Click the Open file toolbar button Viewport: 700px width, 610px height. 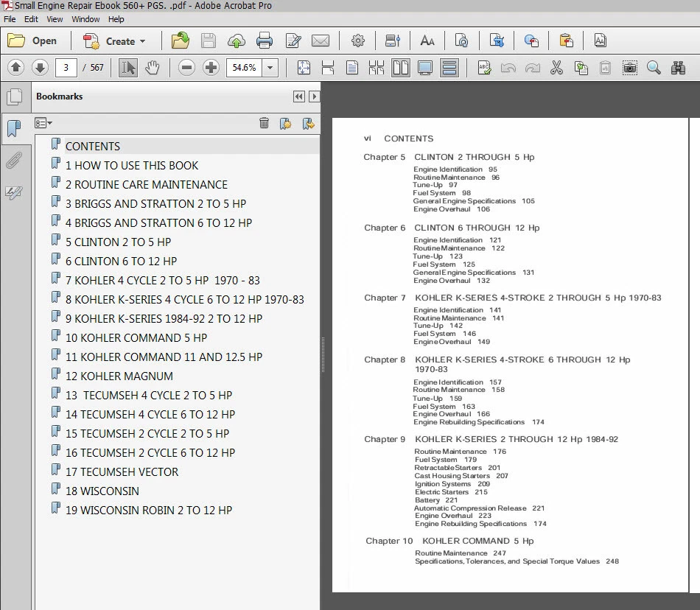point(32,41)
